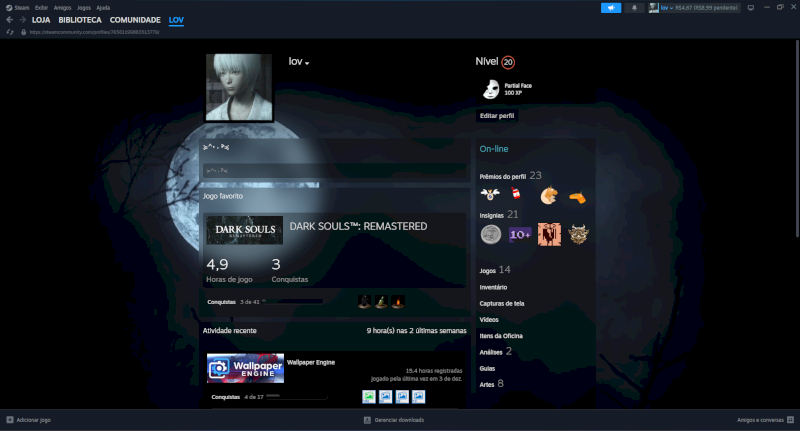The image size is (800, 431).
Task: Click the URL address field
Action: pos(94,32)
